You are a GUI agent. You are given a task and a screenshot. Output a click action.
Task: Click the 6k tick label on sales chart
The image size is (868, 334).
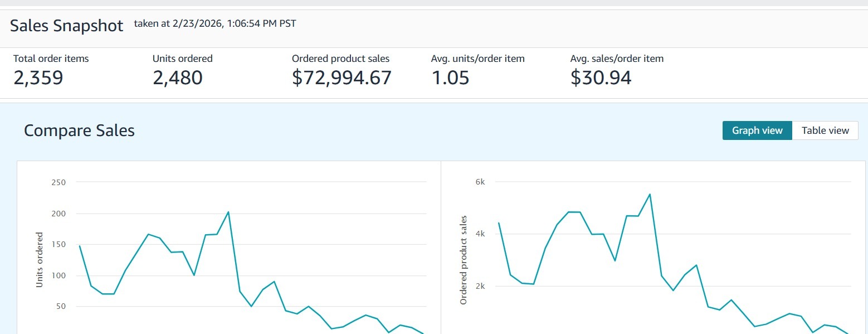[x=480, y=182]
